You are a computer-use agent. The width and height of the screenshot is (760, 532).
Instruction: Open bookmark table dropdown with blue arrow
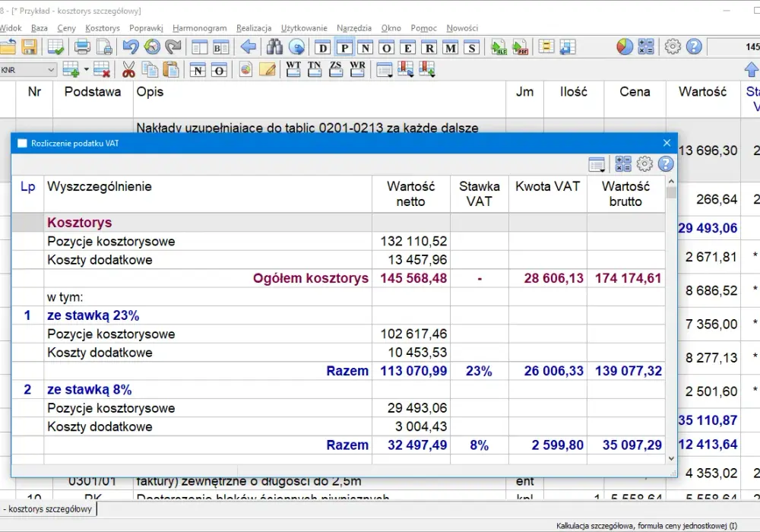pos(406,70)
